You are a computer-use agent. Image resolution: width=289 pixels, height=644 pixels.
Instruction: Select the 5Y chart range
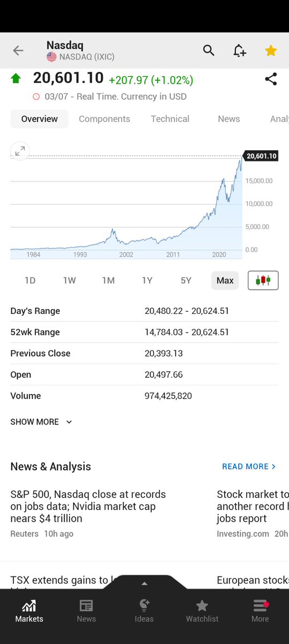click(186, 280)
